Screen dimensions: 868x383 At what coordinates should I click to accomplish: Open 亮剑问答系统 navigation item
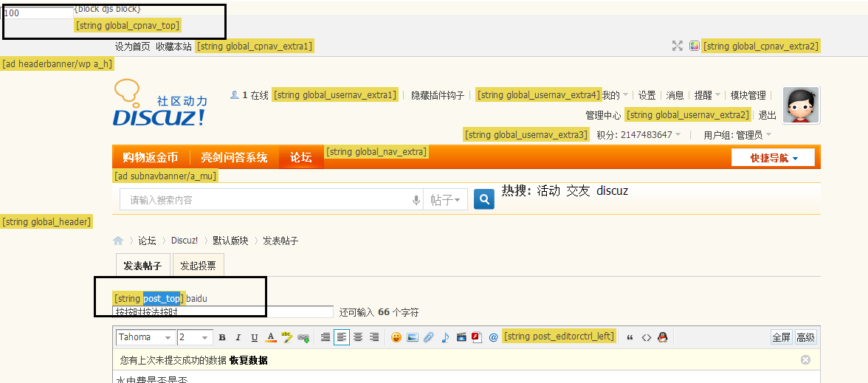[x=233, y=157]
